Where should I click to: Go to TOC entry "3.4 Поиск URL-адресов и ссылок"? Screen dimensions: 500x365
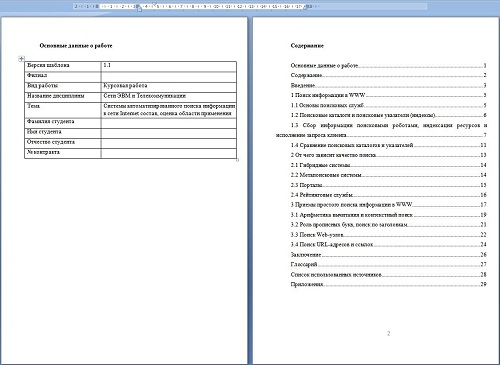tap(388, 245)
